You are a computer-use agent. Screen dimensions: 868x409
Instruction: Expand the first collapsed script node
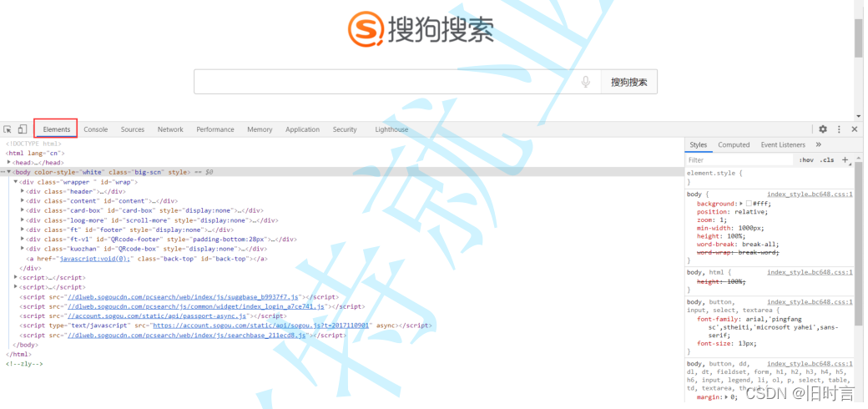16,278
